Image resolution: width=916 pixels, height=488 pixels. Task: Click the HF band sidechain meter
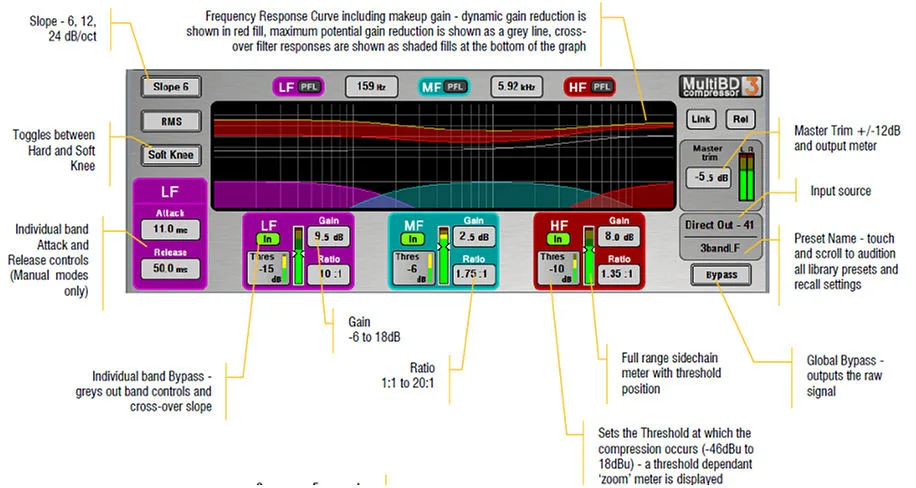point(589,255)
